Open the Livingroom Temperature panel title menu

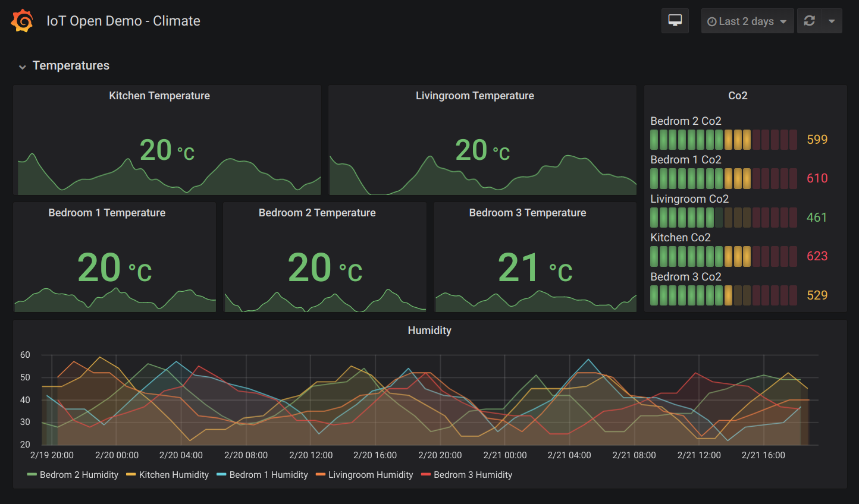(475, 96)
